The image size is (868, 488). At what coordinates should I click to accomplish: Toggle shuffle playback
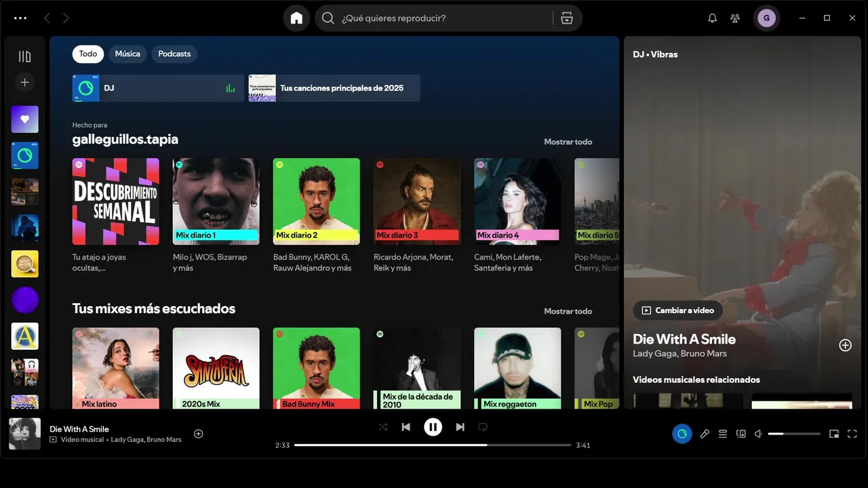[x=383, y=427]
